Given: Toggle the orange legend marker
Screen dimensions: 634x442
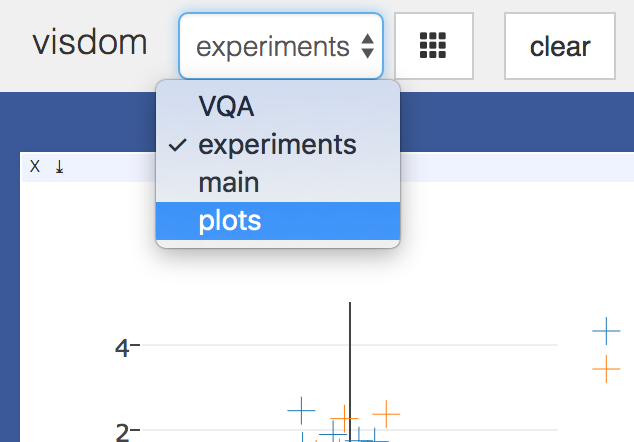Looking at the screenshot, I should coord(606,369).
